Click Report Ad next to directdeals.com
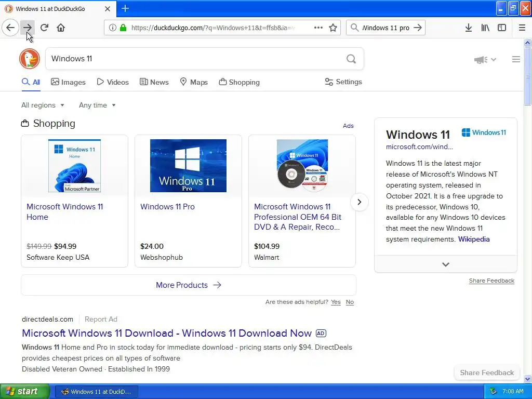The height and width of the screenshot is (399, 532). pyautogui.click(x=101, y=320)
